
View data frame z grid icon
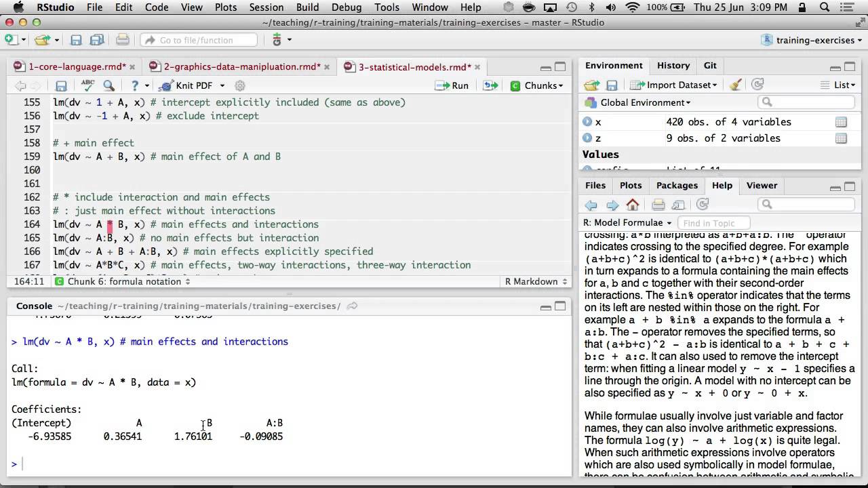(x=841, y=138)
